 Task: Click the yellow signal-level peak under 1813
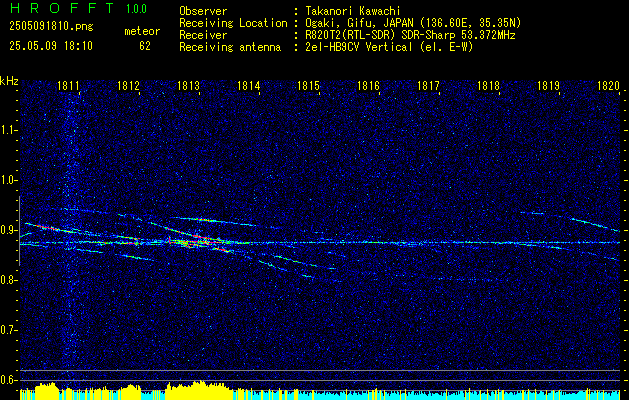pyautogui.click(x=199, y=390)
